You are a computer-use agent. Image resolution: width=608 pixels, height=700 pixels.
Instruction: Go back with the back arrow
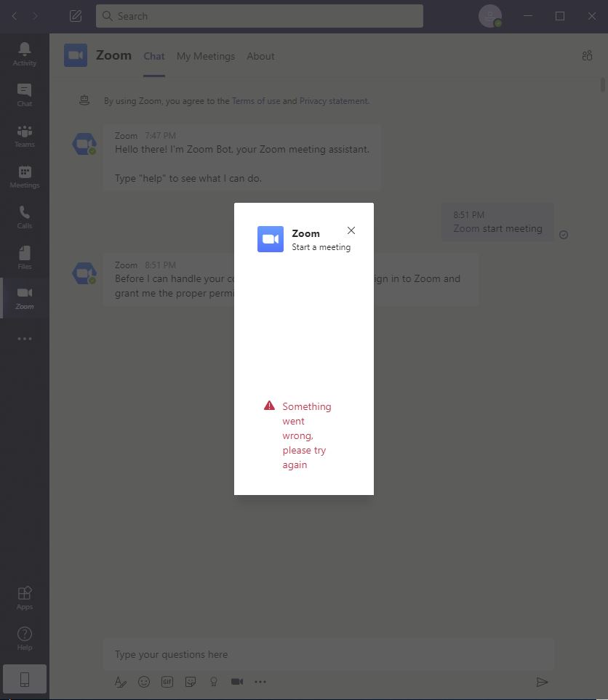15,16
